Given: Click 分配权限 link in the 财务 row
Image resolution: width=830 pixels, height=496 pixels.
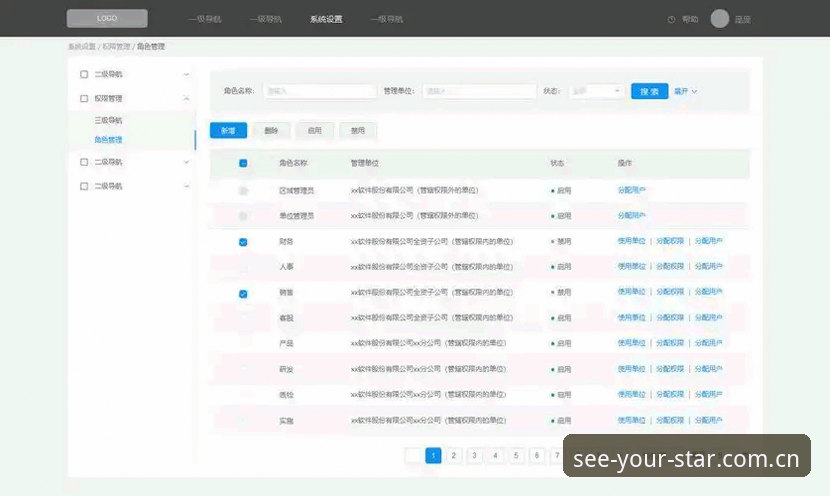Looking at the screenshot, I should (x=670, y=241).
